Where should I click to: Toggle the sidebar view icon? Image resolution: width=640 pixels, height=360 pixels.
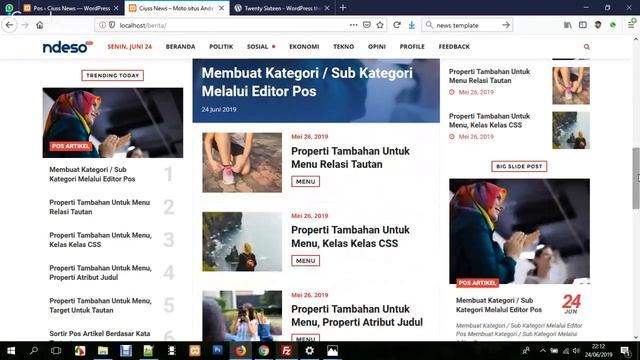(x=583, y=25)
